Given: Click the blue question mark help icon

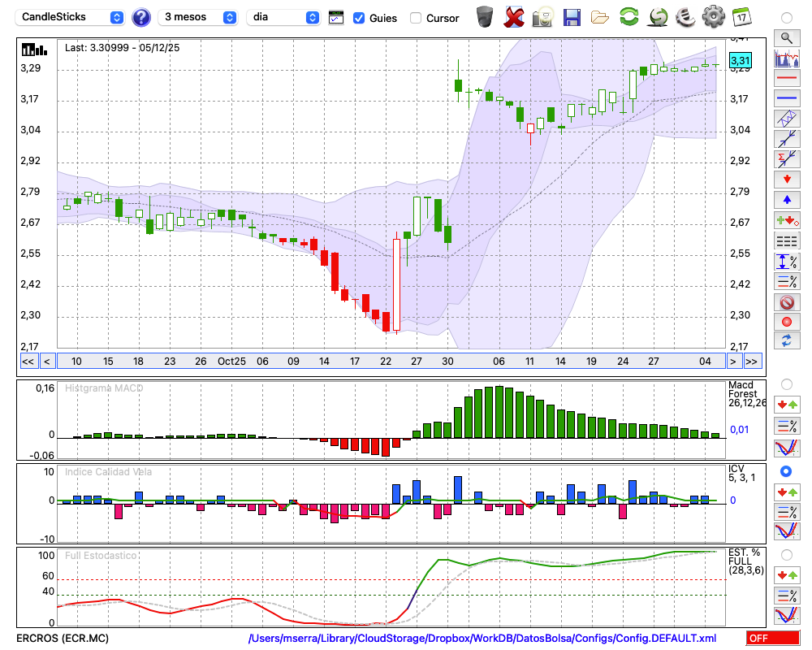Looking at the screenshot, I should (x=141, y=17).
